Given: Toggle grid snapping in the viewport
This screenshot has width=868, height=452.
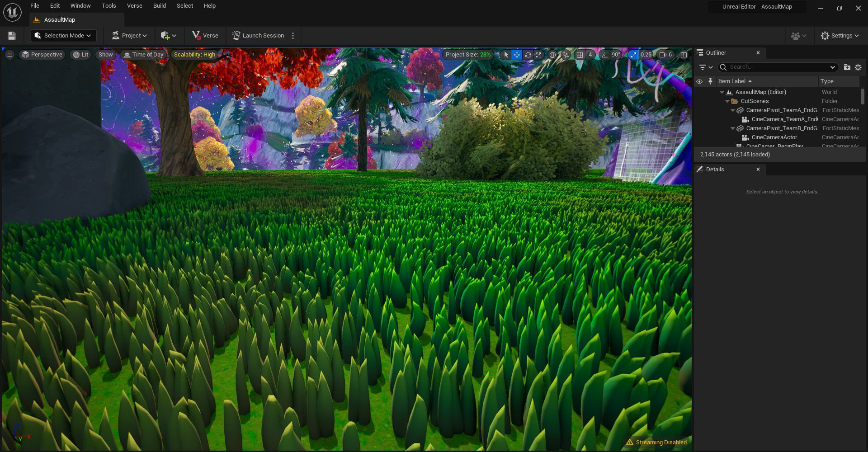Looking at the screenshot, I should point(580,55).
